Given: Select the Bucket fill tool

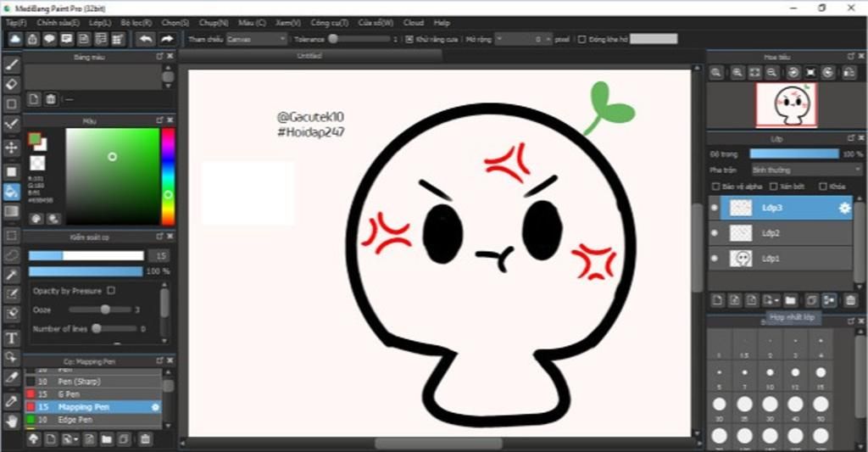Looking at the screenshot, I should pos(12,192).
